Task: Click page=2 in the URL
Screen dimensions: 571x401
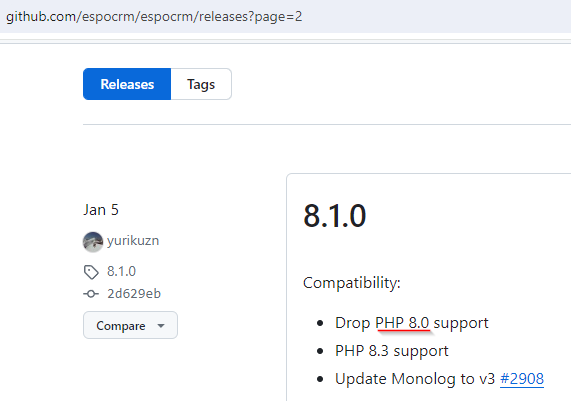Action: 278,17
